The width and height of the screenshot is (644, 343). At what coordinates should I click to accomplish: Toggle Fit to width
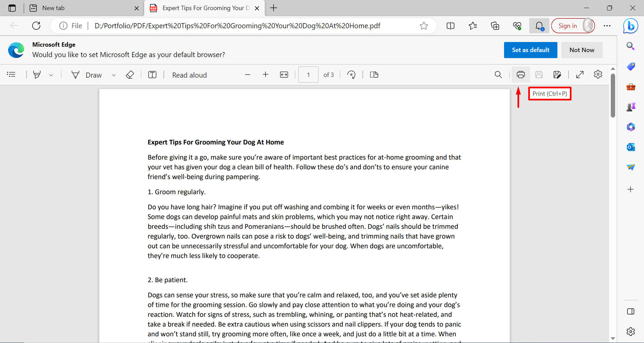coord(284,75)
